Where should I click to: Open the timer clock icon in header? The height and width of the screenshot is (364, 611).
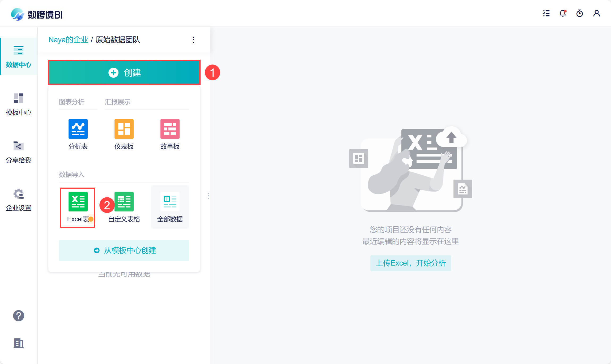579,13
